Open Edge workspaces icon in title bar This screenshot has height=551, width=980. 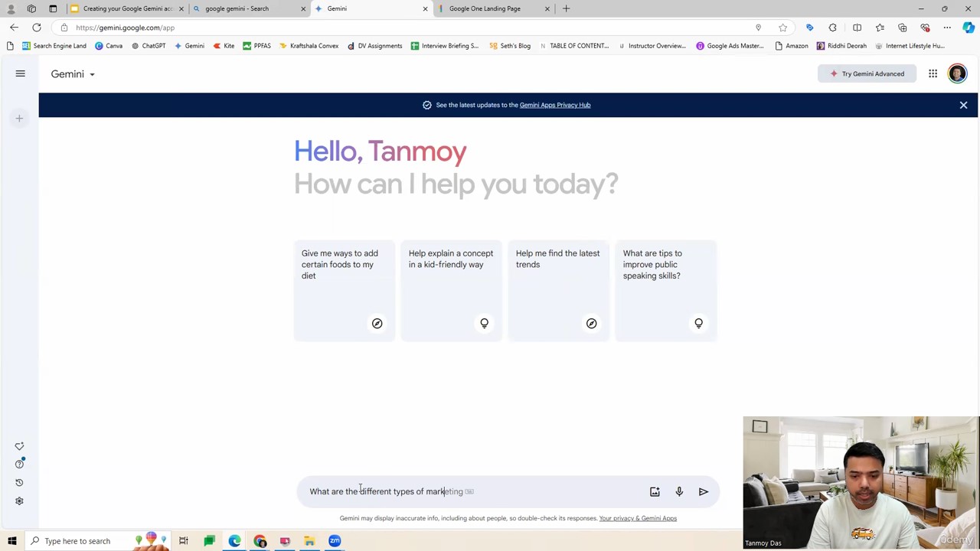(x=31, y=8)
